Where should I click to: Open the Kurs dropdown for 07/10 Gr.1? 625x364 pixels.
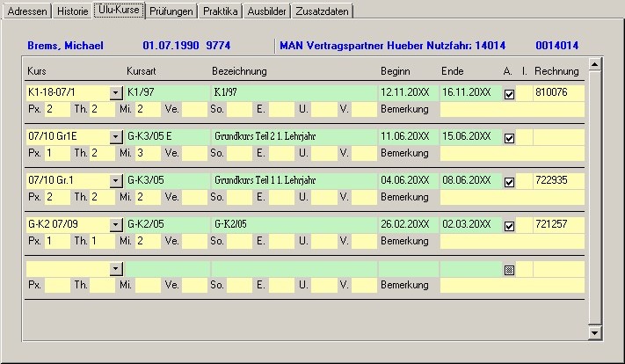[115, 181]
